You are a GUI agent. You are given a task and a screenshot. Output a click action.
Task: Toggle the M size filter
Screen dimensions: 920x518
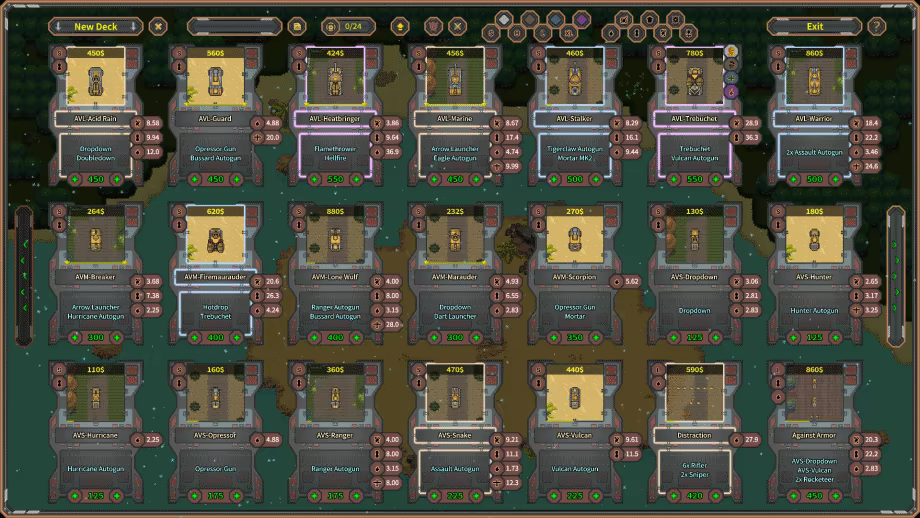click(517, 33)
